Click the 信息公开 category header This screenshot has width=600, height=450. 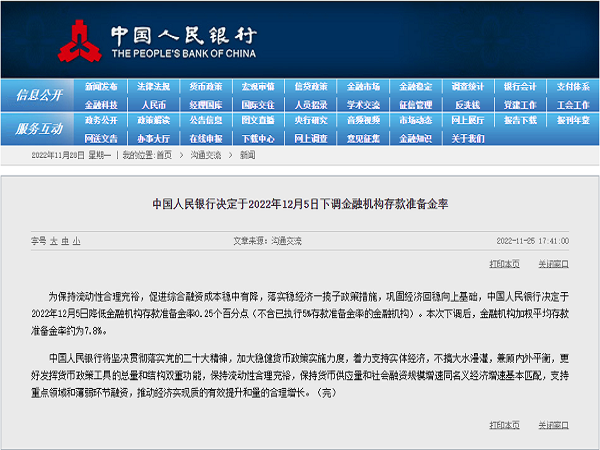click(x=39, y=95)
